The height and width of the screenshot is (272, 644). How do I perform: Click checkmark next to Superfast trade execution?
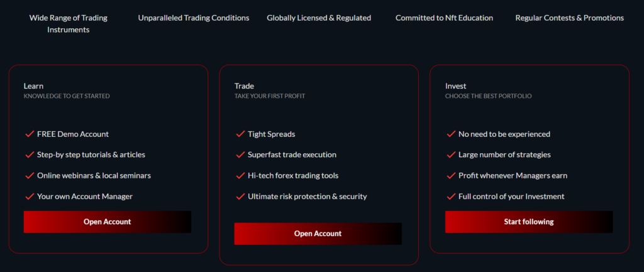(240, 155)
